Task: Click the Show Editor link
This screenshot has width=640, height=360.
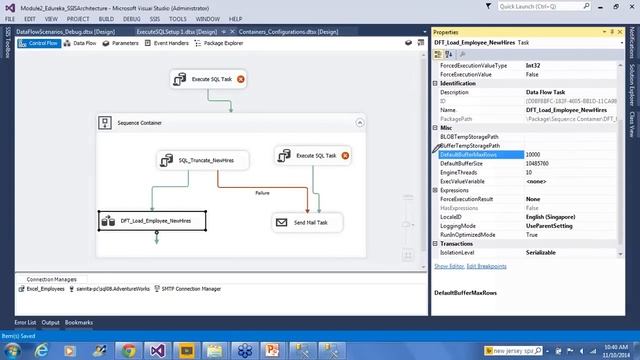Action: pyautogui.click(x=449, y=266)
